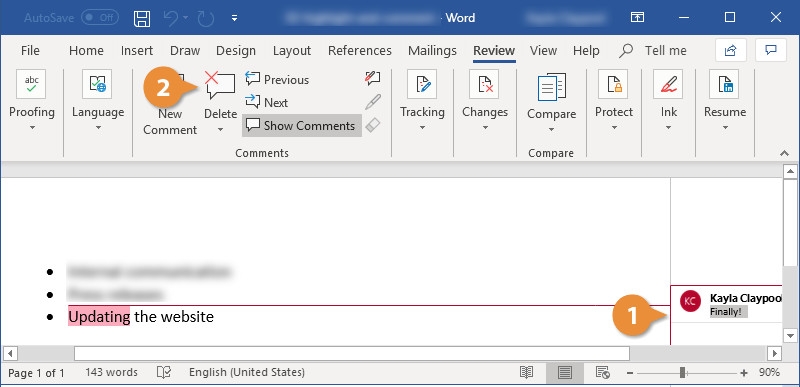Expand the Changes dropdown arrow

(x=485, y=127)
